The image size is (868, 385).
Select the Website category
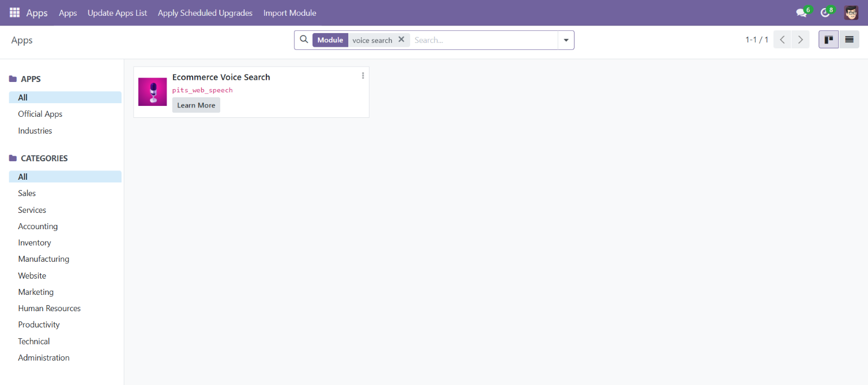[x=32, y=276]
